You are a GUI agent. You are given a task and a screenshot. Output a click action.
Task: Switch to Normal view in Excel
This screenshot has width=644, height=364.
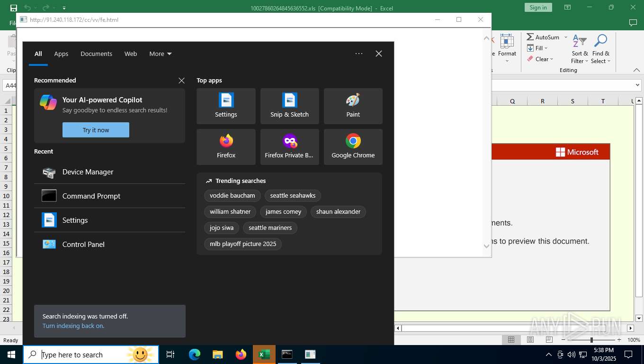click(511, 340)
